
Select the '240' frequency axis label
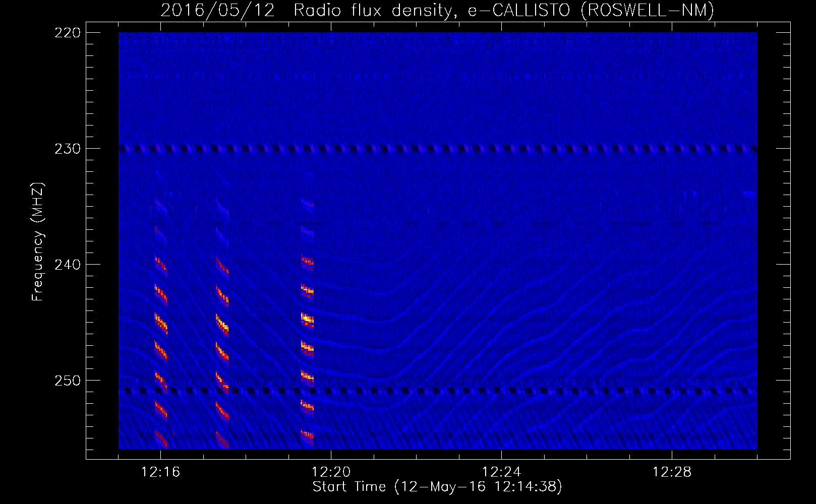point(68,265)
